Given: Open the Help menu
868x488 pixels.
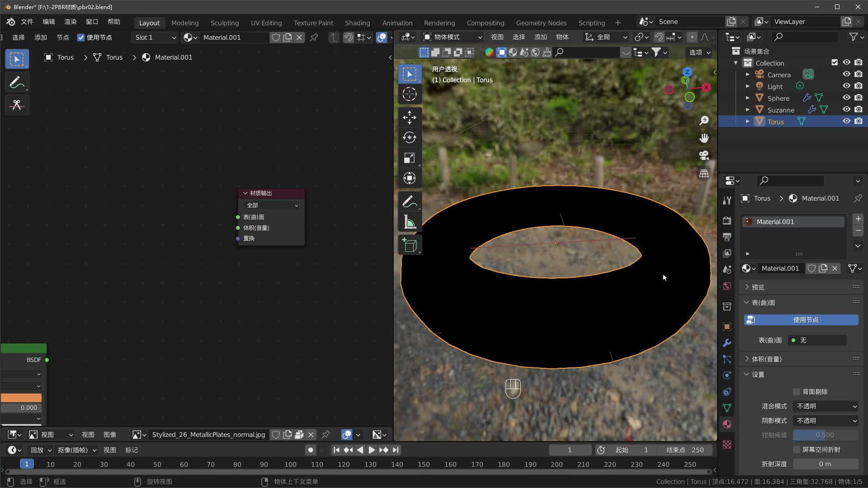Looking at the screenshot, I should coord(114,22).
